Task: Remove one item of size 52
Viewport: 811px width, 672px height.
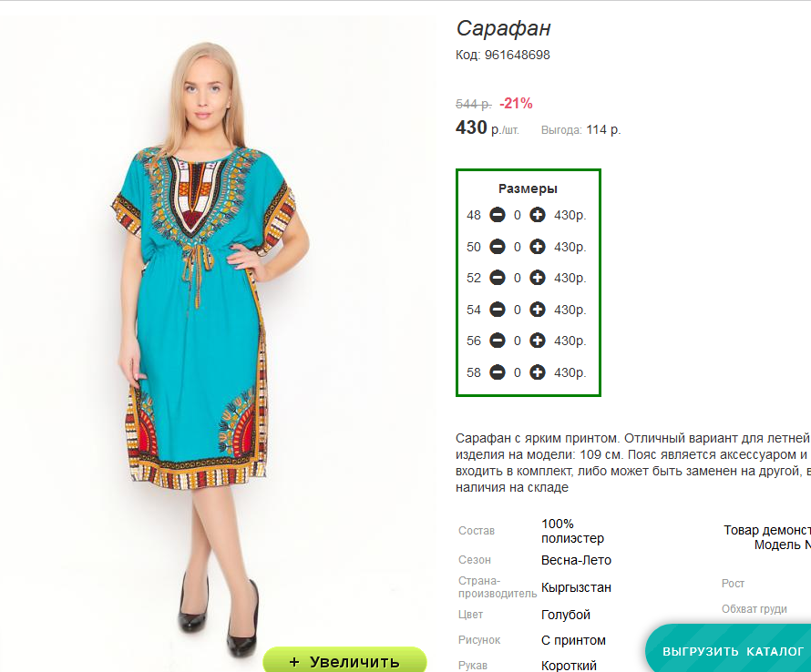Action: click(498, 278)
